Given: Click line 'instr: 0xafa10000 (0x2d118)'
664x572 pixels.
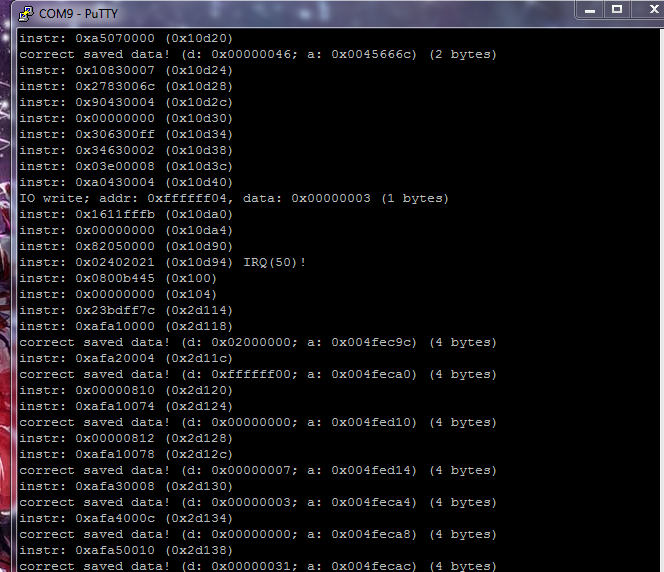Looking at the screenshot, I should tap(126, 326).
